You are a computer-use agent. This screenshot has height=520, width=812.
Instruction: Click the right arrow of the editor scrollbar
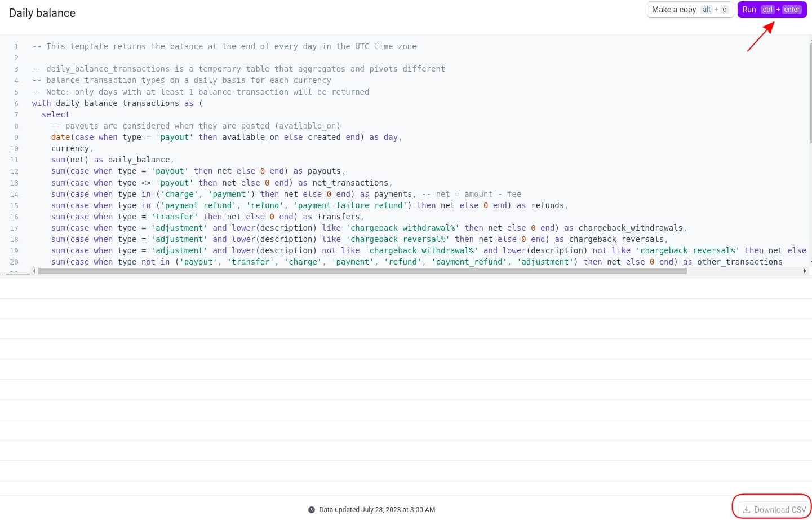pyautogui.click(x=806, y=271)
